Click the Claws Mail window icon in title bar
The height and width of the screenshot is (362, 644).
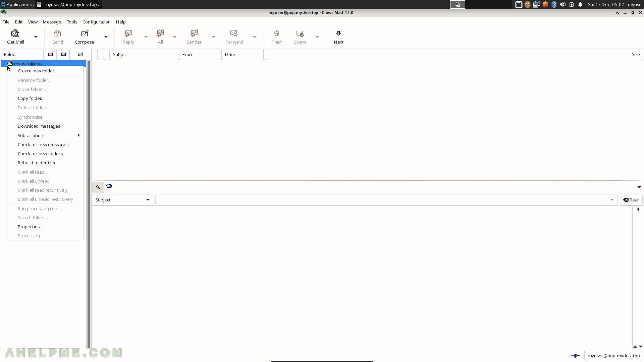4,13
